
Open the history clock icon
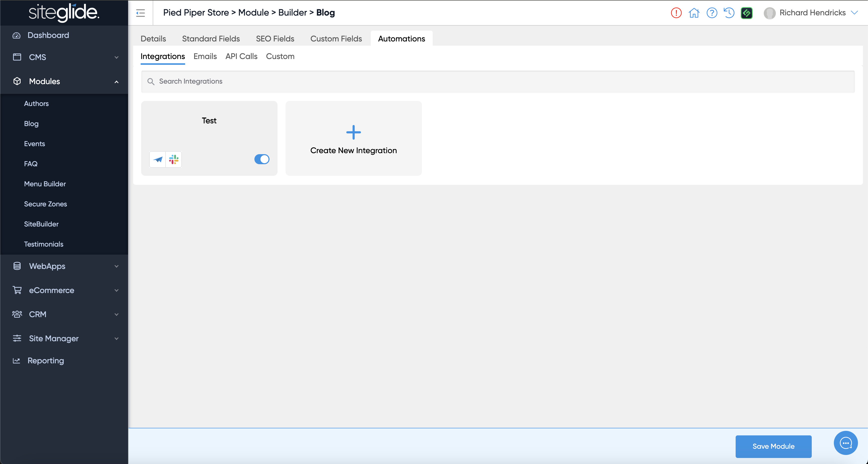point(729,13)
